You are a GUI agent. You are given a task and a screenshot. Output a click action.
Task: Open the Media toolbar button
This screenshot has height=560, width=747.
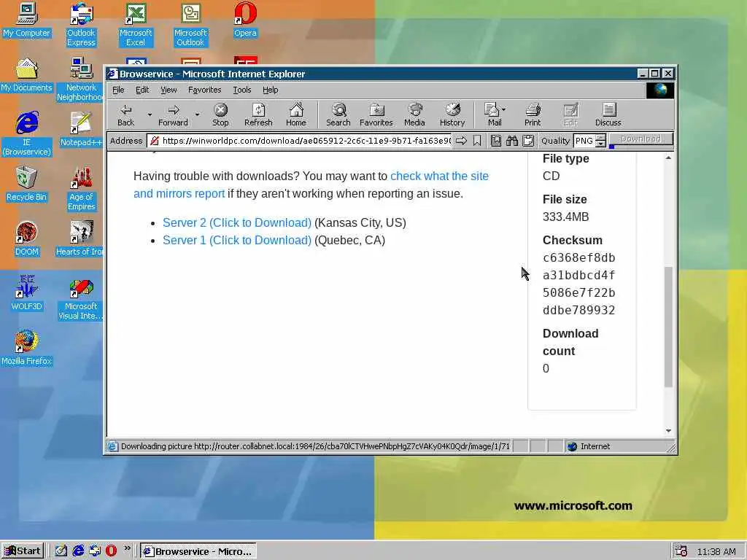click(x=414, y=115)
